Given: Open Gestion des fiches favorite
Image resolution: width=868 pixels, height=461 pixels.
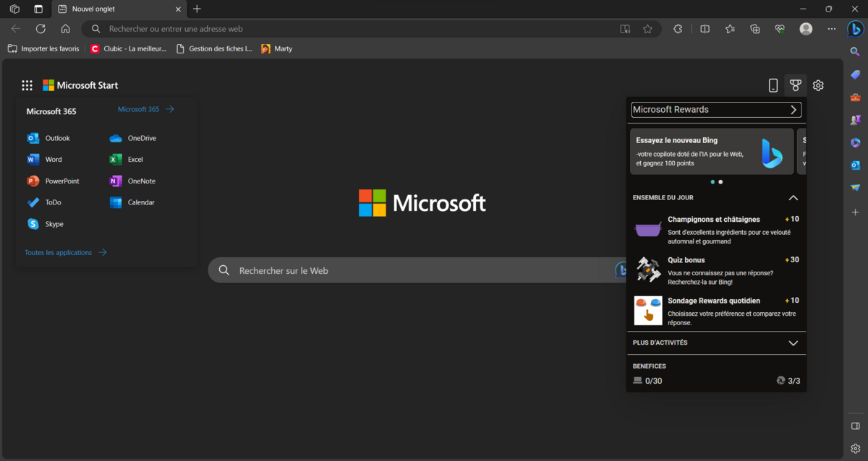Looking at the screenshot, I should pyautogui.click(x=214, y=48).
